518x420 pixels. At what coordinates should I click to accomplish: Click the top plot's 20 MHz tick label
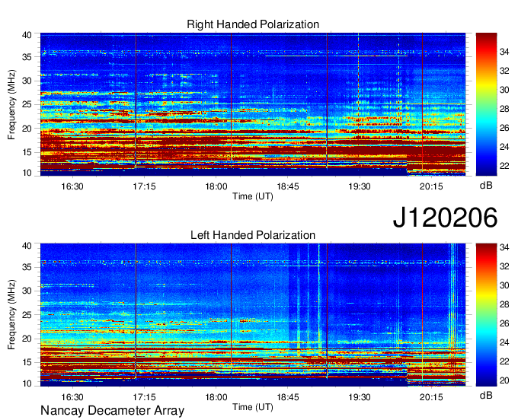coord(27,129)
